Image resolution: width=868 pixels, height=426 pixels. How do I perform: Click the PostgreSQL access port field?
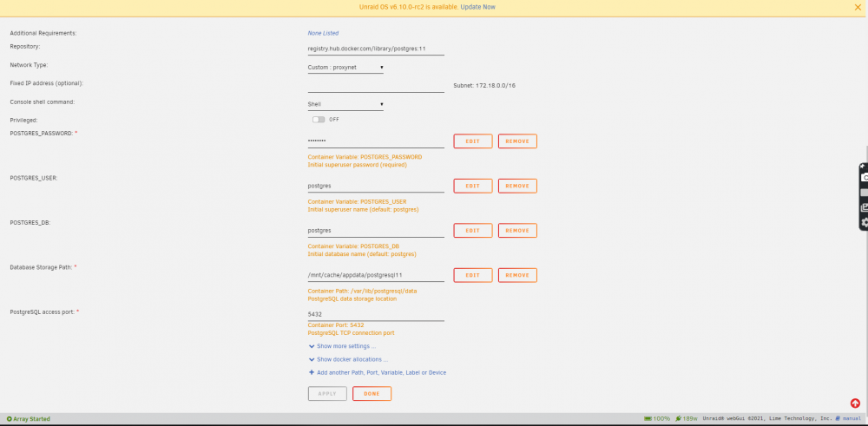376,314
